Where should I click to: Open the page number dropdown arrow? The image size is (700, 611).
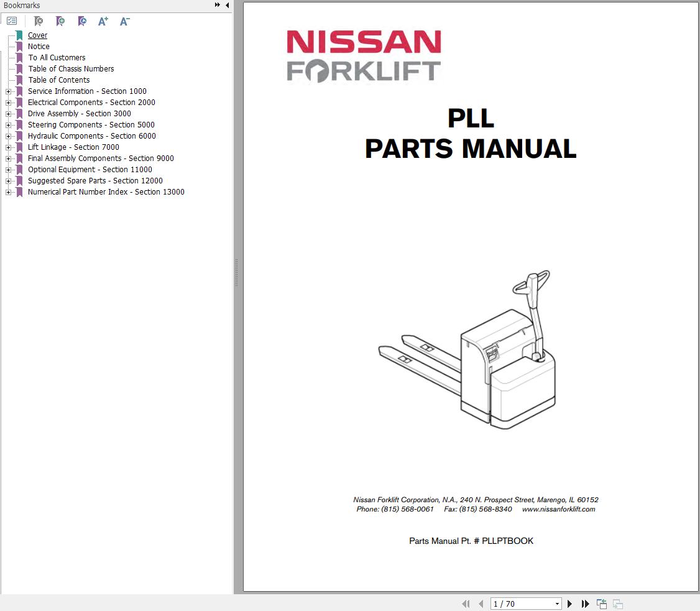pos(557,604)
